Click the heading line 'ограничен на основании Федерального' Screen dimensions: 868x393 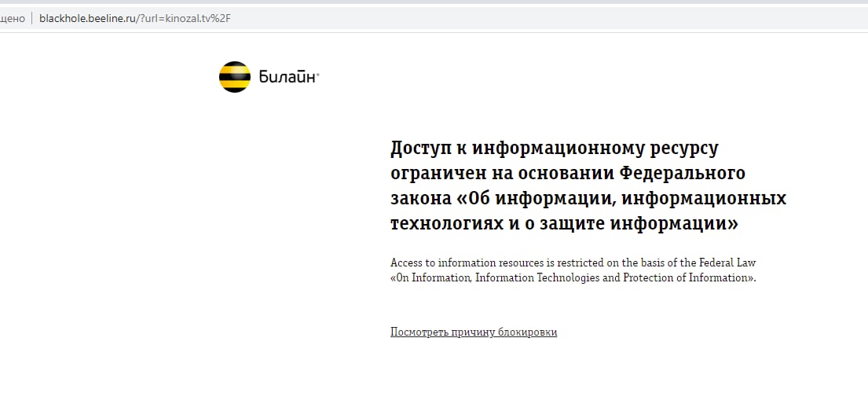[x=568, y=174]
